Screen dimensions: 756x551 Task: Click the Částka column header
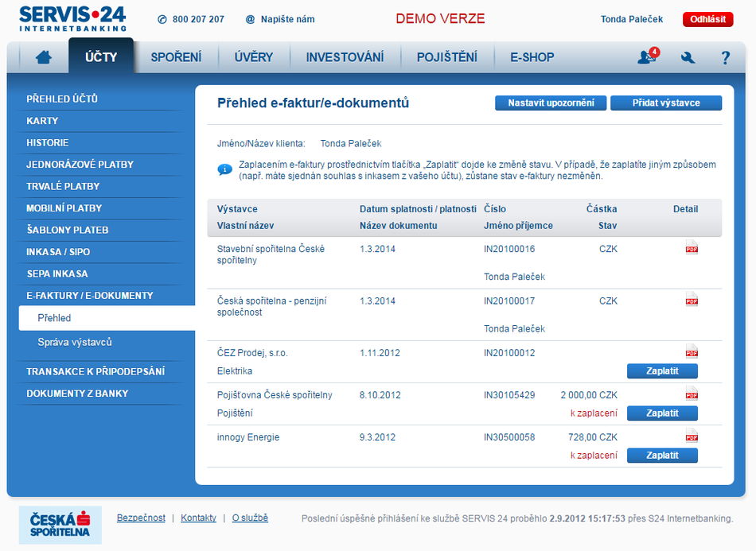tap(602, 209)
